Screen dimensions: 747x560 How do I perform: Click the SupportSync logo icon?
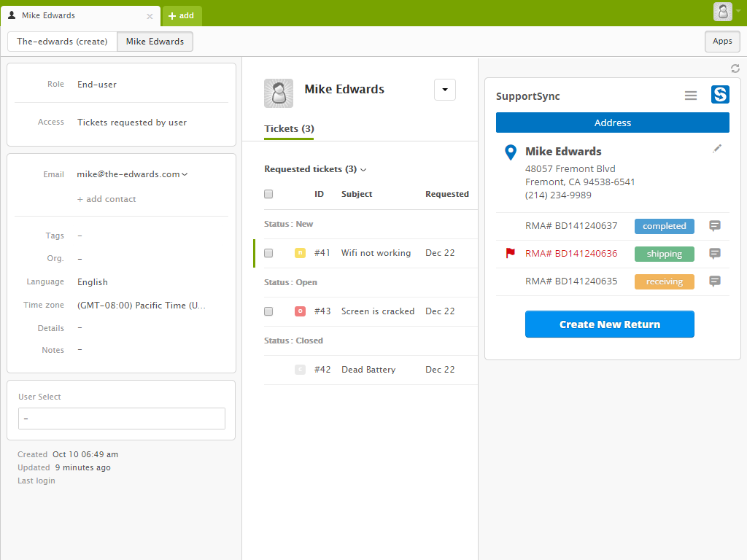coord(720,95)
